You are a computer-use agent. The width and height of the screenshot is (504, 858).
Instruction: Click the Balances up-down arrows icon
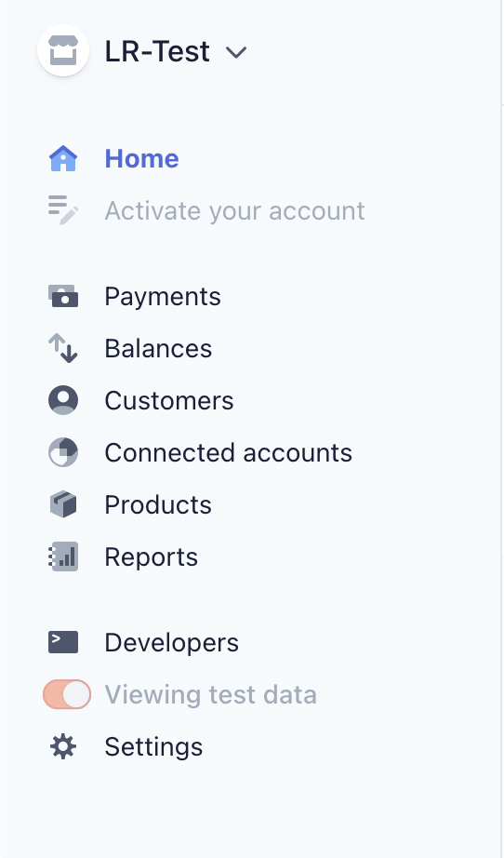63,348
